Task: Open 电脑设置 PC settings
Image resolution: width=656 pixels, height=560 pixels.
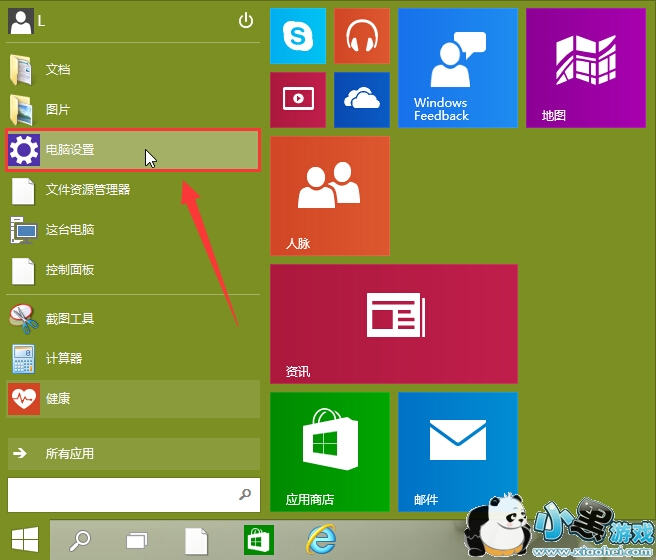Action: pyautogui.click(x=133, y=150)
